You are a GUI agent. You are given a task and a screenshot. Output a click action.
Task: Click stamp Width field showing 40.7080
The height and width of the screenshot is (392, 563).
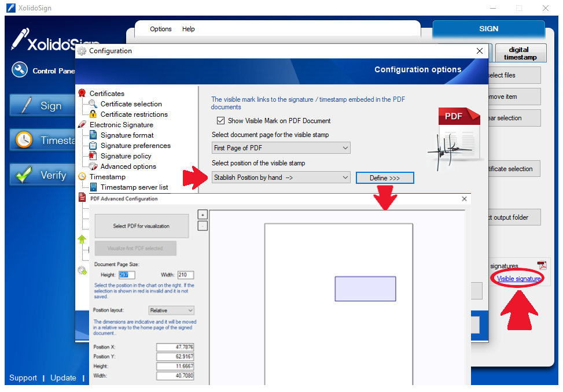click(175, 375)
